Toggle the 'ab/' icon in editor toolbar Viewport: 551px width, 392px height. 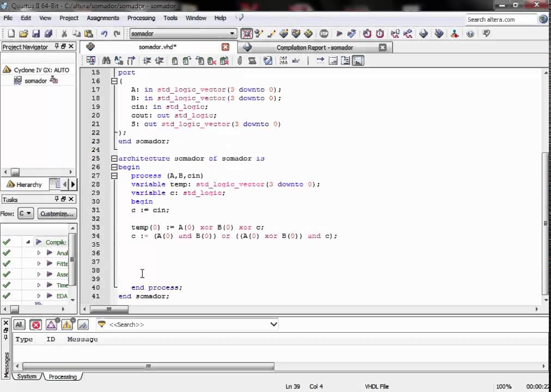[x=296, y=61]
